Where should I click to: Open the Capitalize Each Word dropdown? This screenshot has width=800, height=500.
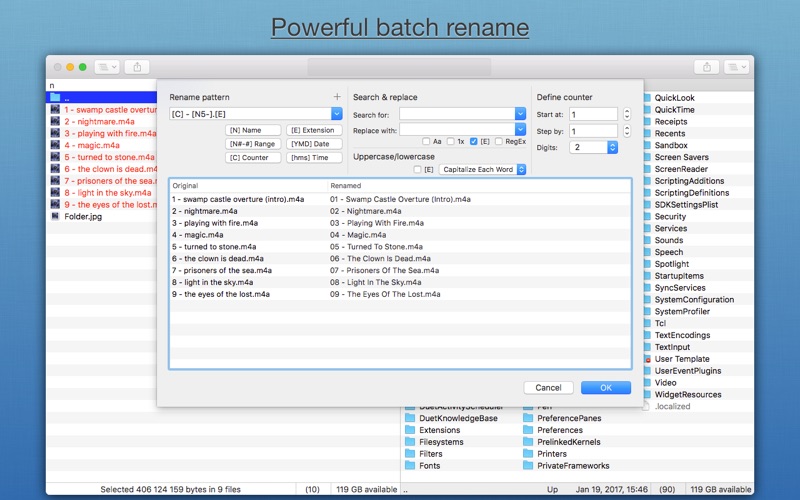(520, 170)
